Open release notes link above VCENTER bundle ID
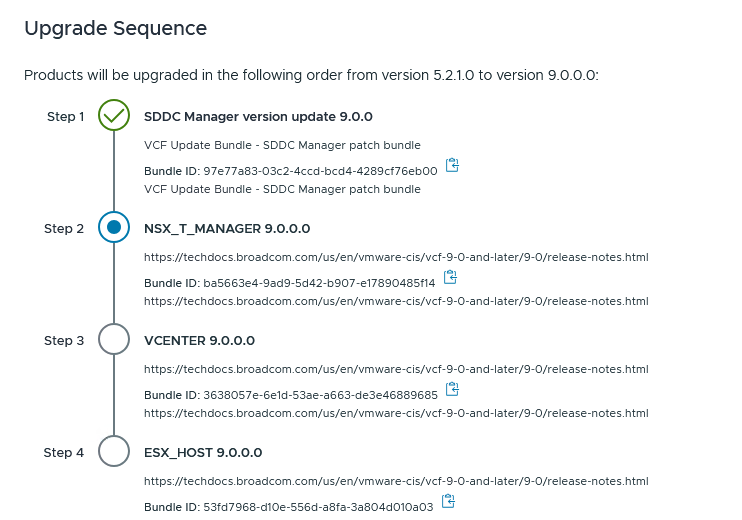Viewport: 742px width, 520px height. 396,369
